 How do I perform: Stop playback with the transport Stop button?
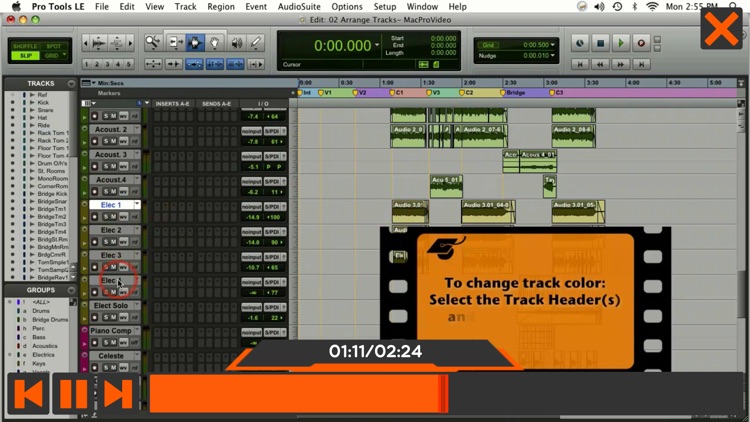pos(600,43)
